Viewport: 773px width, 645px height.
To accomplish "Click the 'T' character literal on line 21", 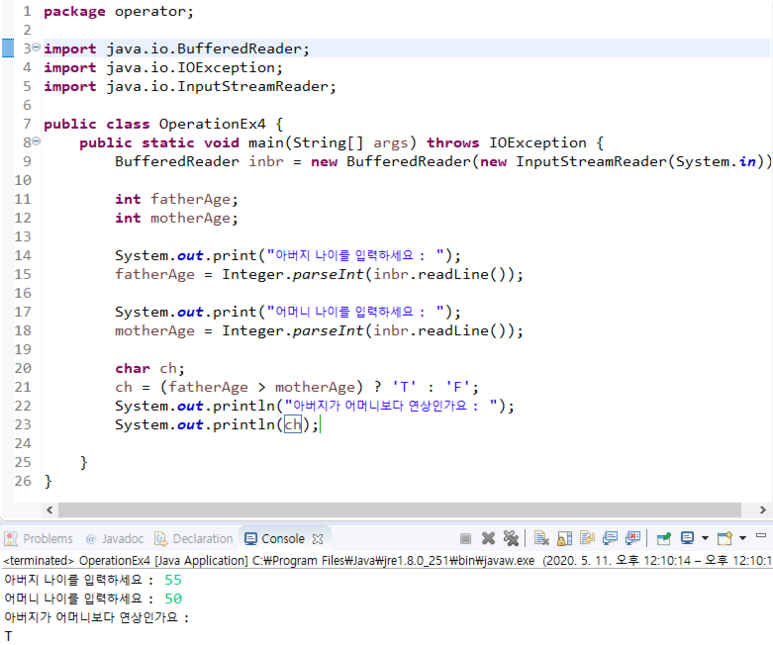I will pyautogui.click(x=404, y=387).
